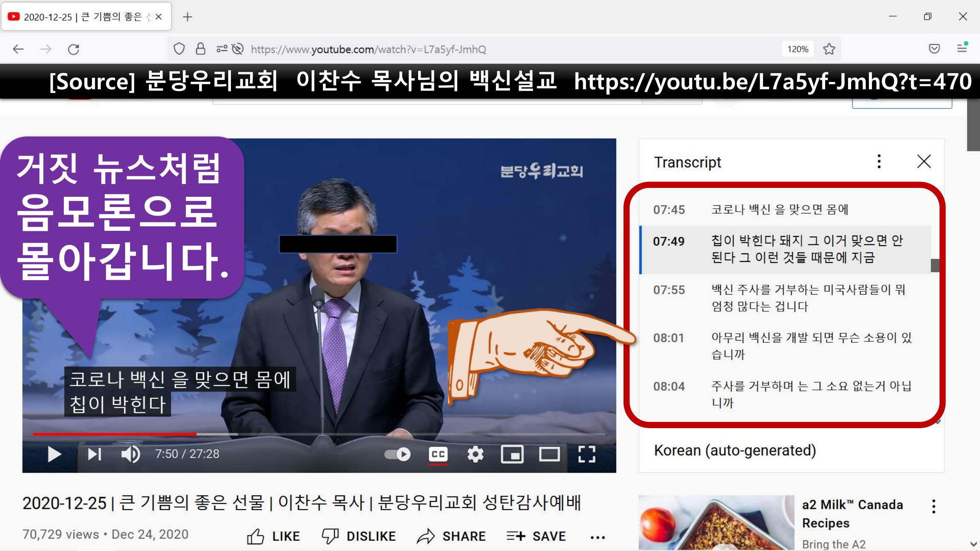Jump to transcript line at 08:01

click(785, 346)
